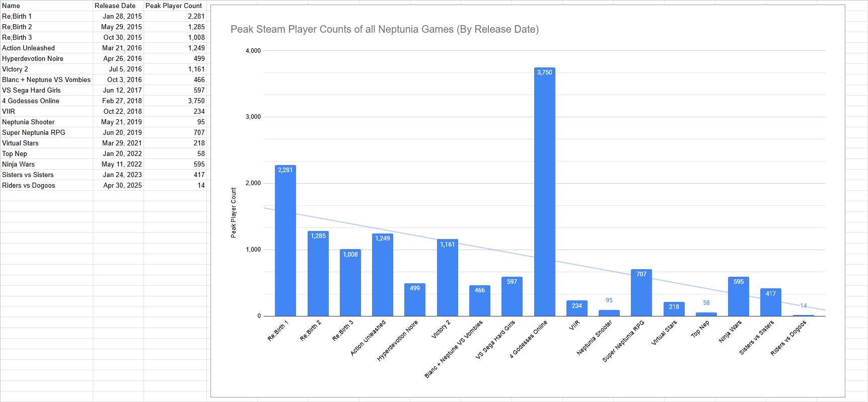The height and width of the screenshot is (402, 868).
Task: Click the 'Re;Birth 2' name cell
Action: pos(46,27)
